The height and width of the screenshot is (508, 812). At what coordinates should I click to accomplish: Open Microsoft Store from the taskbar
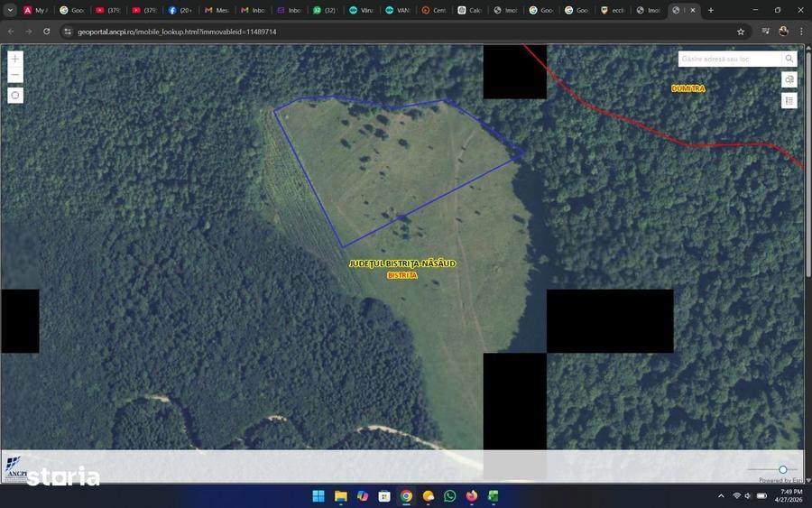[384, 496]
